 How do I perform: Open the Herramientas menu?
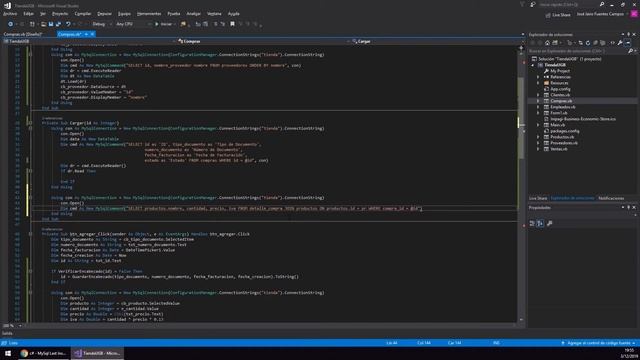coord(149,13)
